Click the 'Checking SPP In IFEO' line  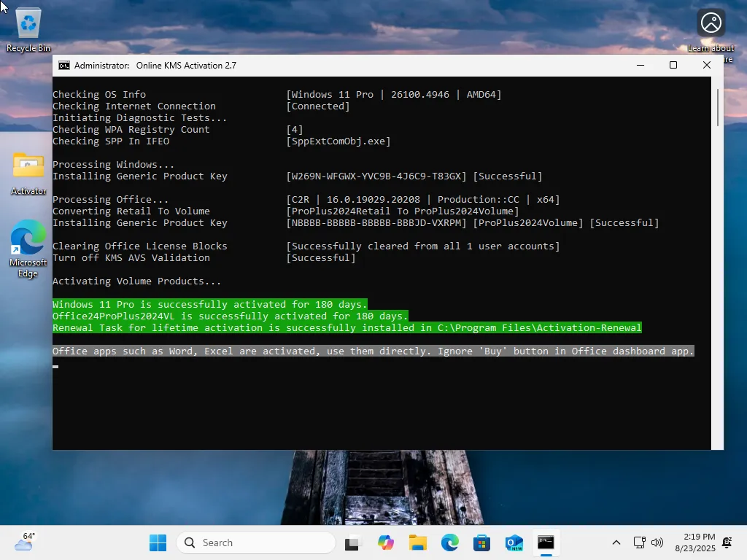pyautogui.click(x=111, y=141)
